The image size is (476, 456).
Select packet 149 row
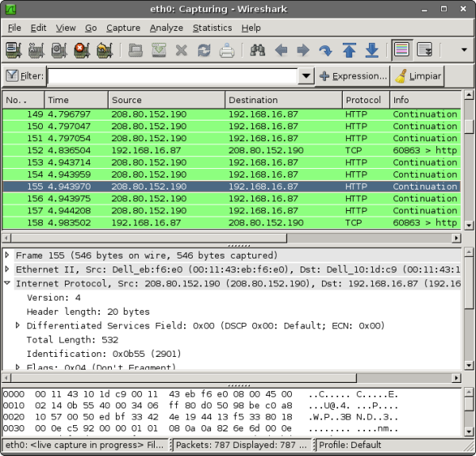[232, 114]
